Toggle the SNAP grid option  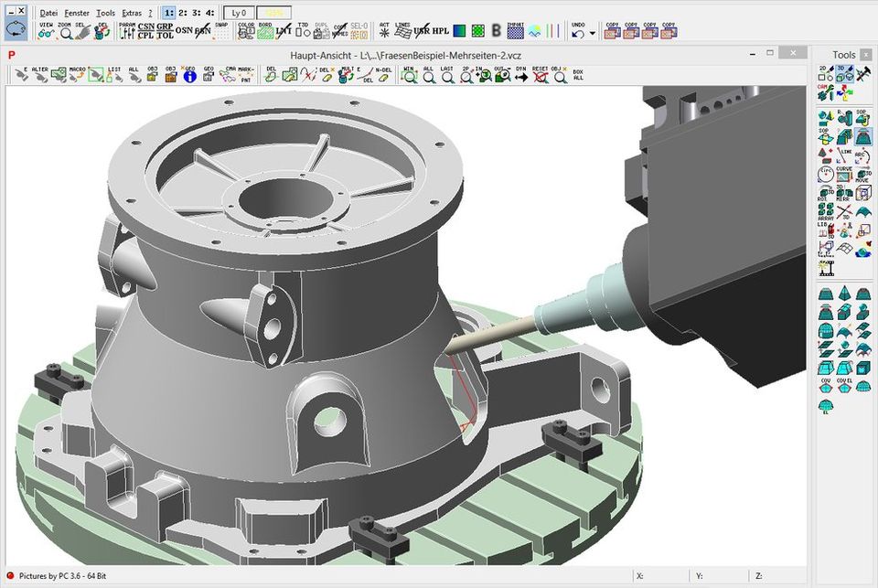tap(221, 31)
